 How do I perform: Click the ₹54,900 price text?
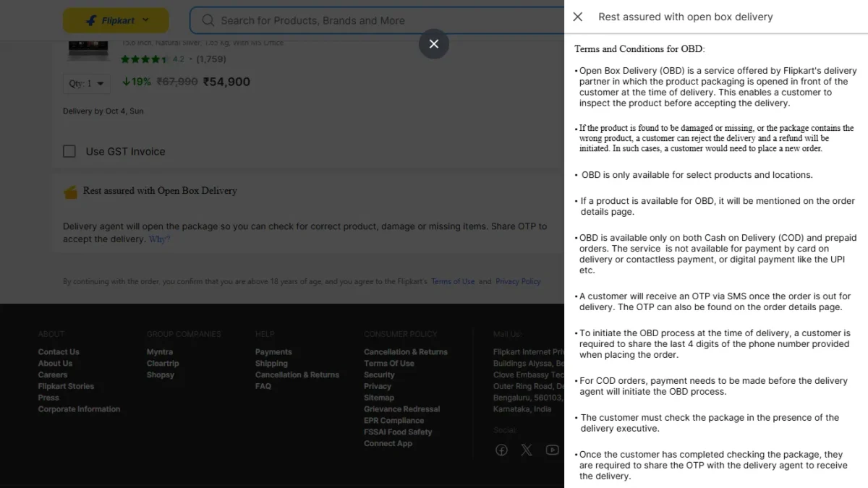[226, 82]
